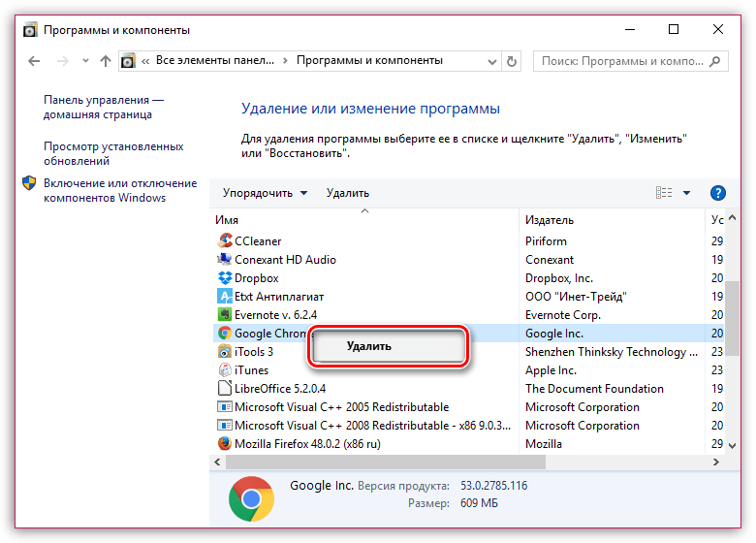Click the search magnifier icon
The image size is (756, 543).
click(715, 61)
